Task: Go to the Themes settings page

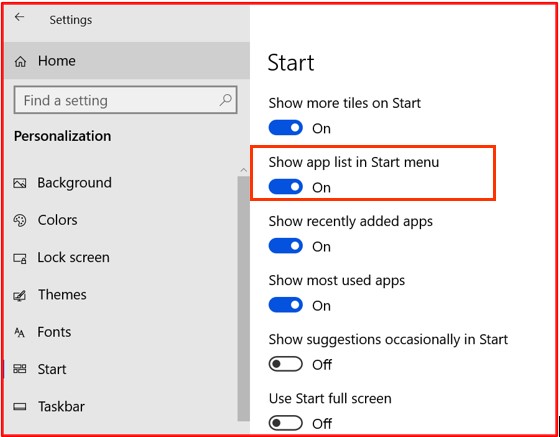Action: (62, 295)
